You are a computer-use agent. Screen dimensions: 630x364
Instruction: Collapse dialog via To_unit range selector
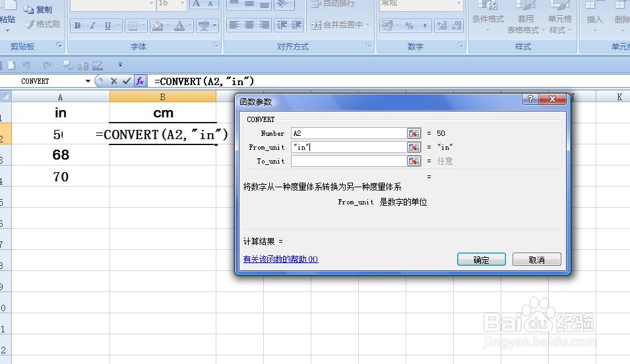click(x=414, y=161)
